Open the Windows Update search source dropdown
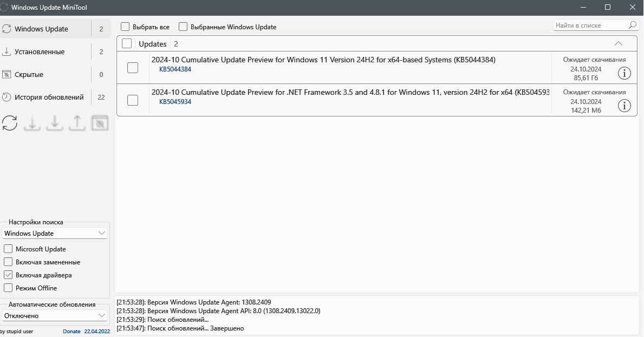This screenshot has width=644, height=337. click(55, 234)
